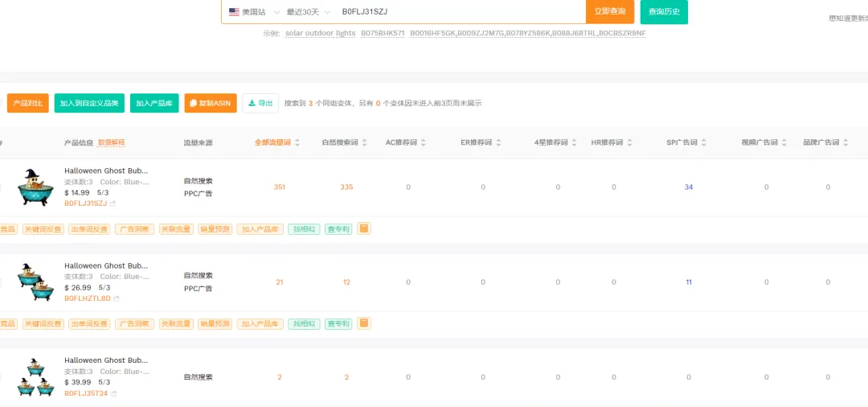
Task: Open calculator icon under B0FLHZTL8D row
Action: pyautogui.click(x=364, y=323)
